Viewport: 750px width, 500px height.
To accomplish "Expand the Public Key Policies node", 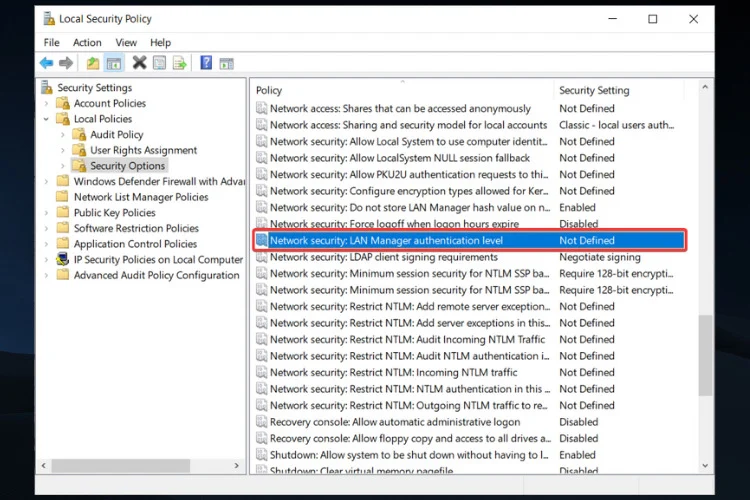I will click(46, 213).
